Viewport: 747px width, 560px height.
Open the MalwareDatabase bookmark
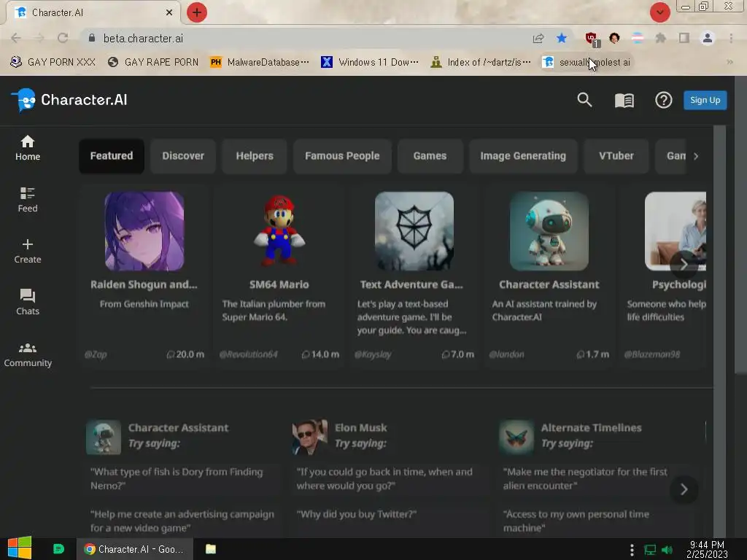tap(260, 62)
